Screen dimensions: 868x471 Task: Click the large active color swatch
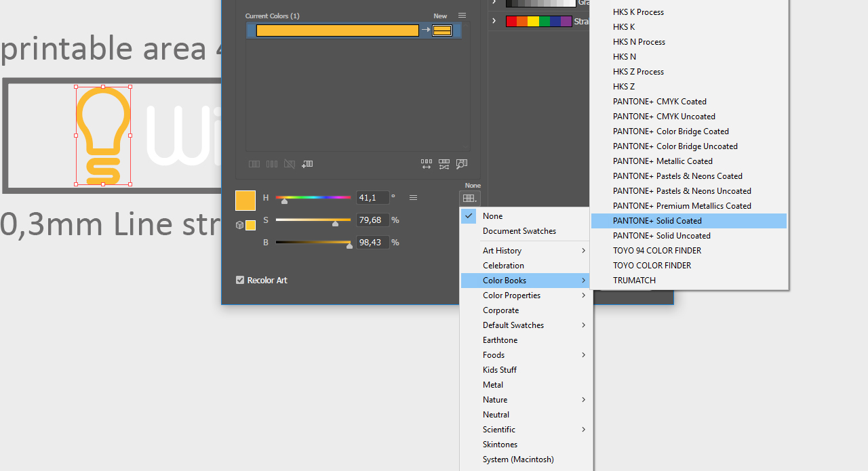click(x=245, y=201)
